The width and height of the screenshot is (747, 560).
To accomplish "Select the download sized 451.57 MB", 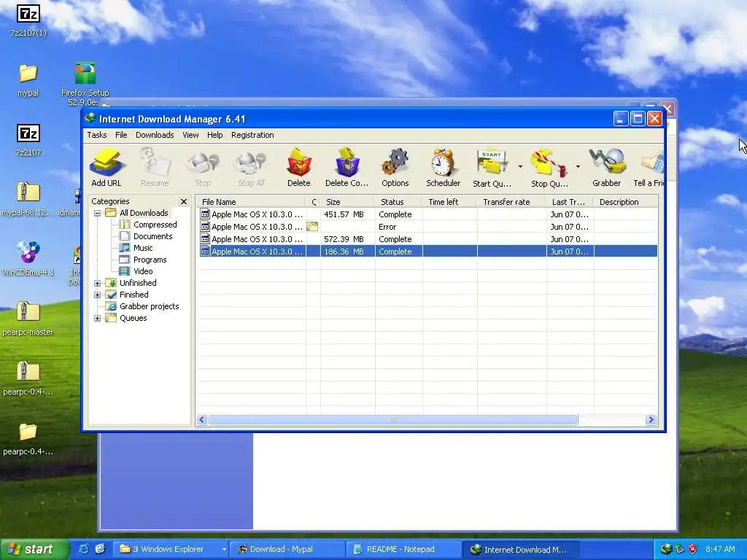I will pyautogui.click(x=428, y=214).
